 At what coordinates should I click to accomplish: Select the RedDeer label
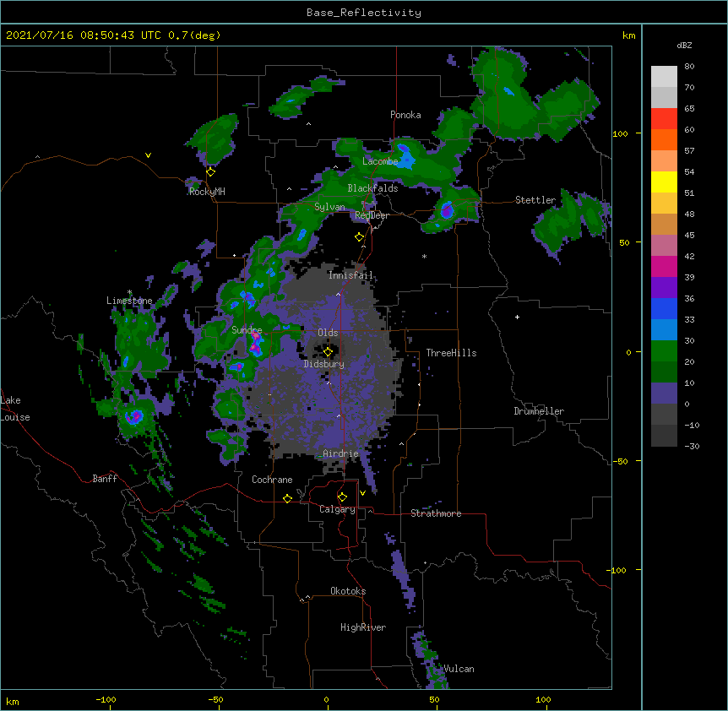coord(372,215)
